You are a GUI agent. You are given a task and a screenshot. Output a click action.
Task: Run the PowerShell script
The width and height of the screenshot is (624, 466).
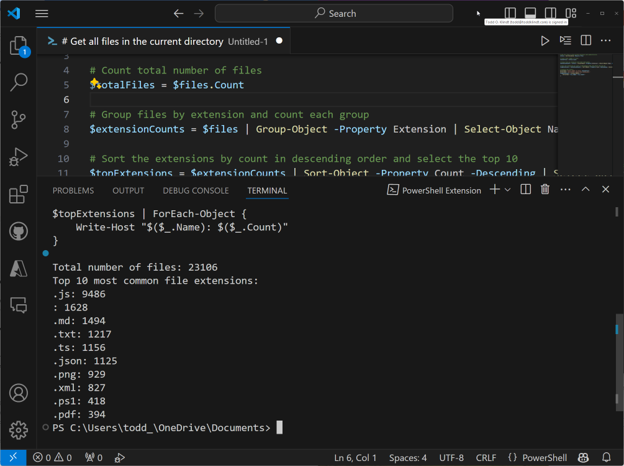tap(544, 41)
